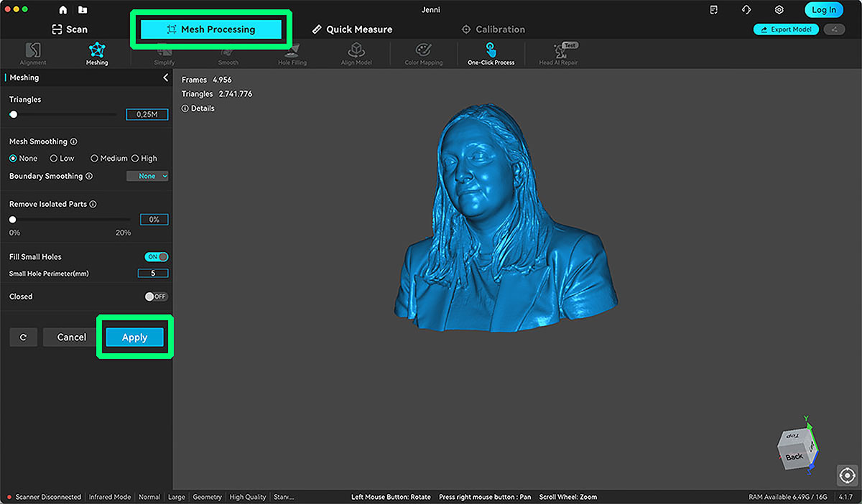862x504 pixels.
Task: Click the Mesh Smoothing info icon
Action: pos(74,141)
